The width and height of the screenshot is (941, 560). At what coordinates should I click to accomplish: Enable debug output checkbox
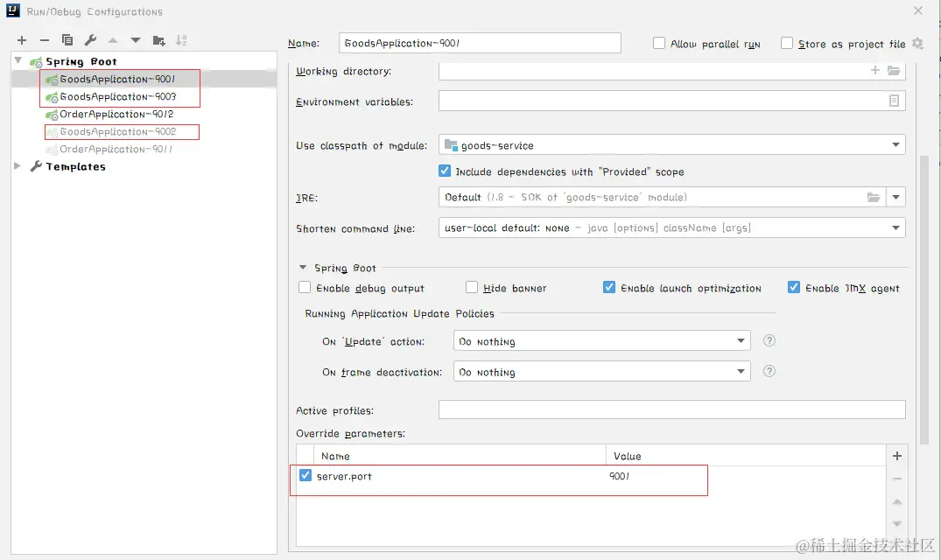coord(305,287)
